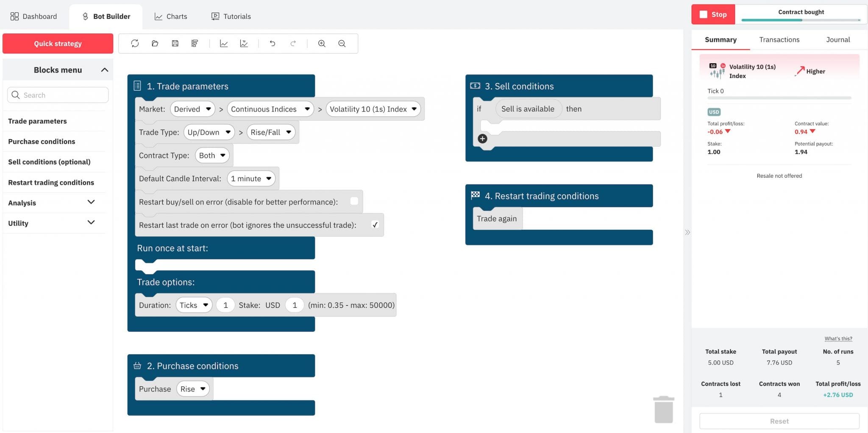Click the USD currency badge

(714, 112)
